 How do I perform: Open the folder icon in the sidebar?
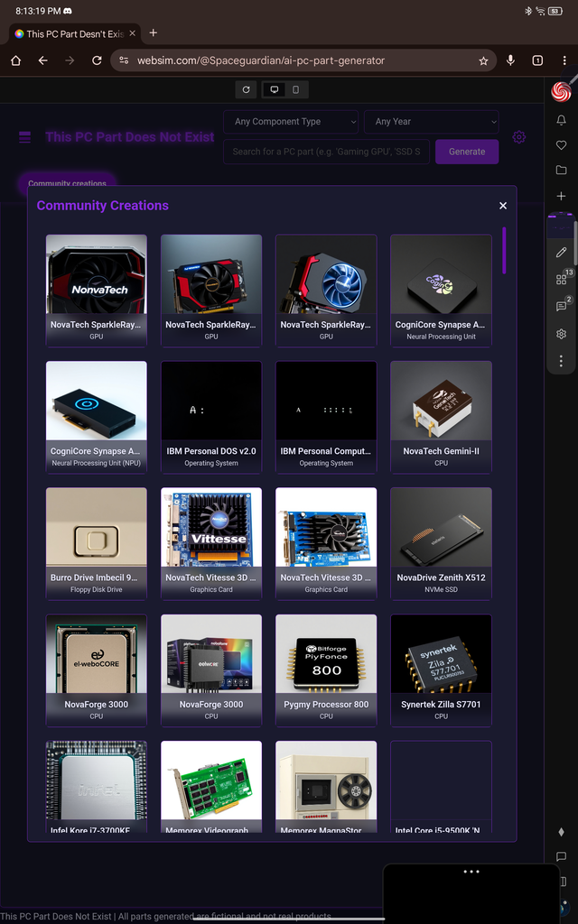coord(561,171)
